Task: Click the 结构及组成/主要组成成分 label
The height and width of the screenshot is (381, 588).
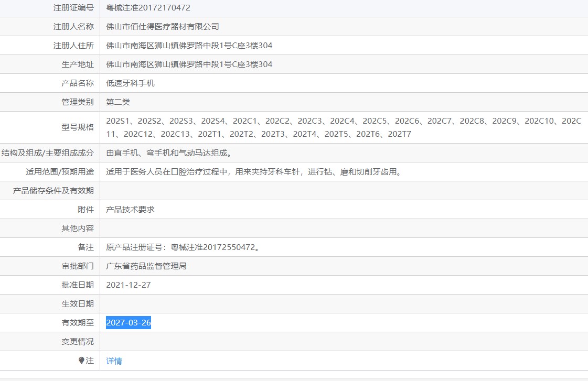Action: coord(48,153)
